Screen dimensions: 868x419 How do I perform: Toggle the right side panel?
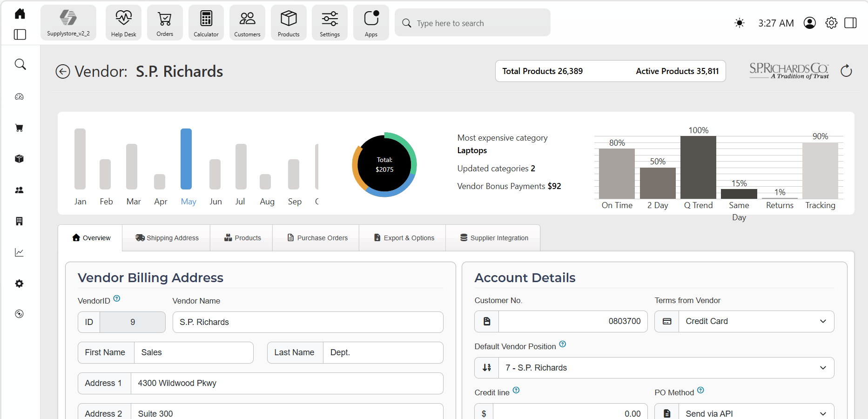850,23
